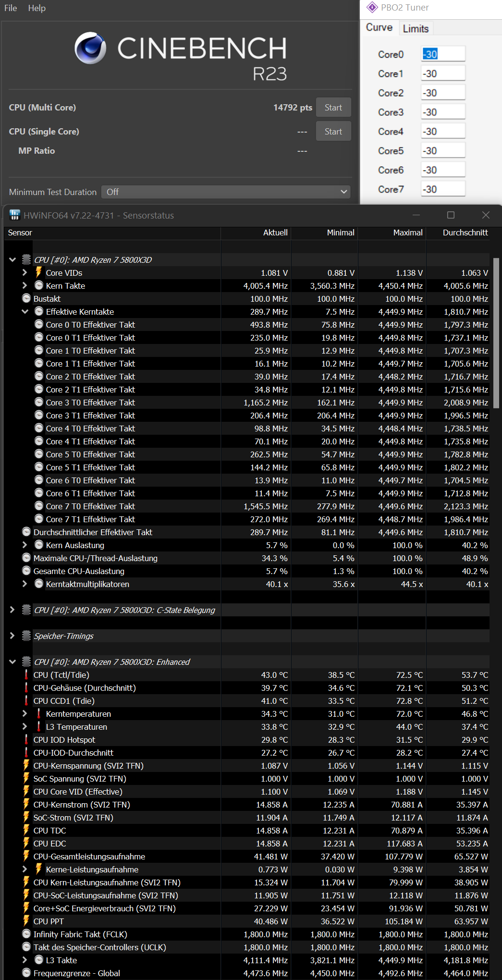
Task: Click the CPU (Tctl/Tdie) thermometer icon
Action: coord(26,674)
